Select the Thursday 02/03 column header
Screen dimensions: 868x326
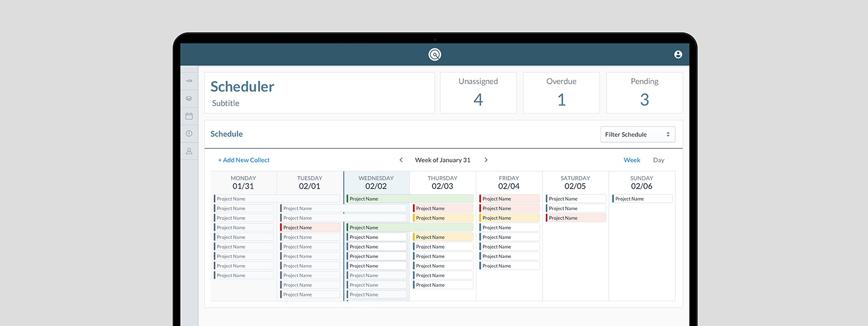click(443, 183)
